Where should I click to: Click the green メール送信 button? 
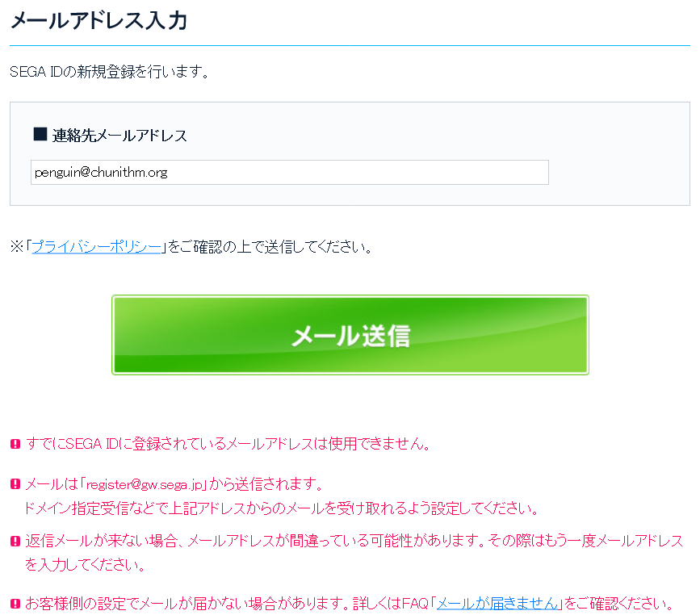click(x=350, y=335)
